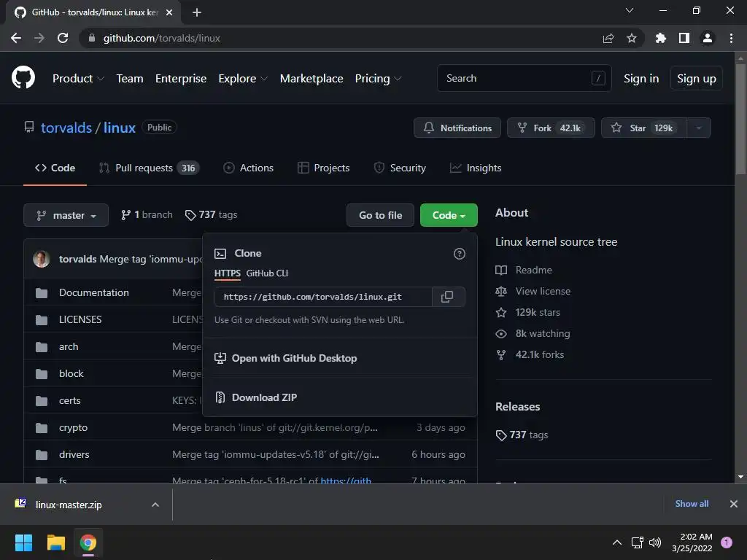Image resolution: width=747 pixels, height=560 pixels.
Task: Switch to the Security tab
Action: click(x=400, y=168)
